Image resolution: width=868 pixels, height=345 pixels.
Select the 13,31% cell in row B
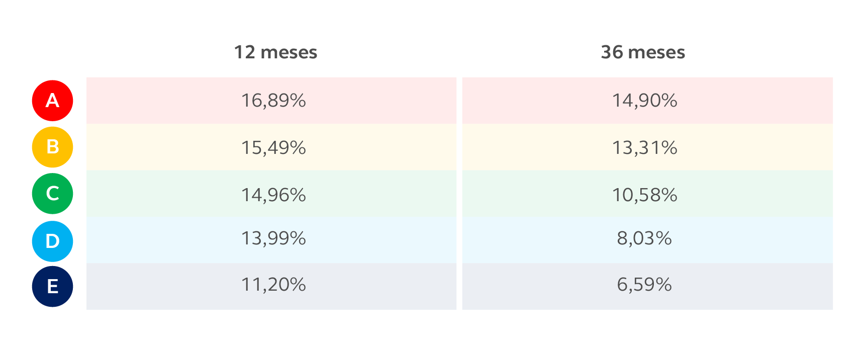pyautogui.click(x=644, y=147)
